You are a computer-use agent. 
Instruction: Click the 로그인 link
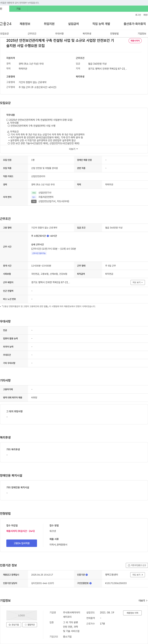pos(138,15)
